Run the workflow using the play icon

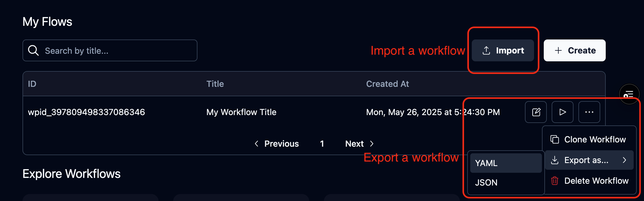[x=562, y=112]
